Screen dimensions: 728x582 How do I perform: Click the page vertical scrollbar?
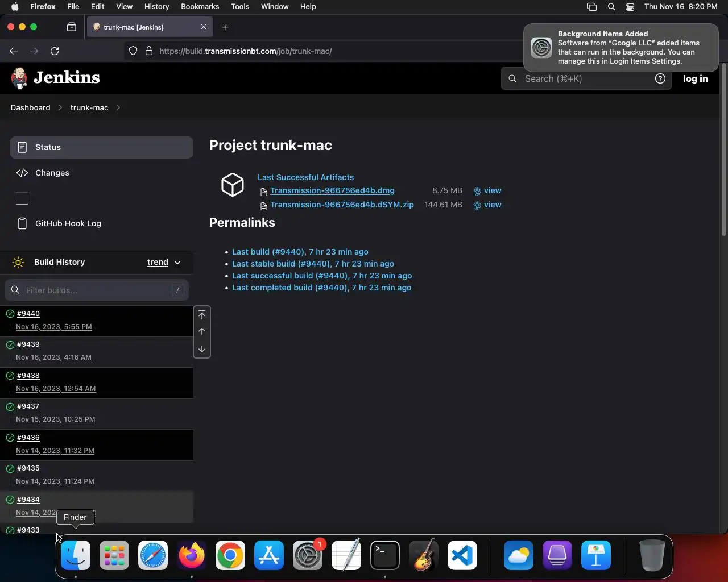point(723,149)
